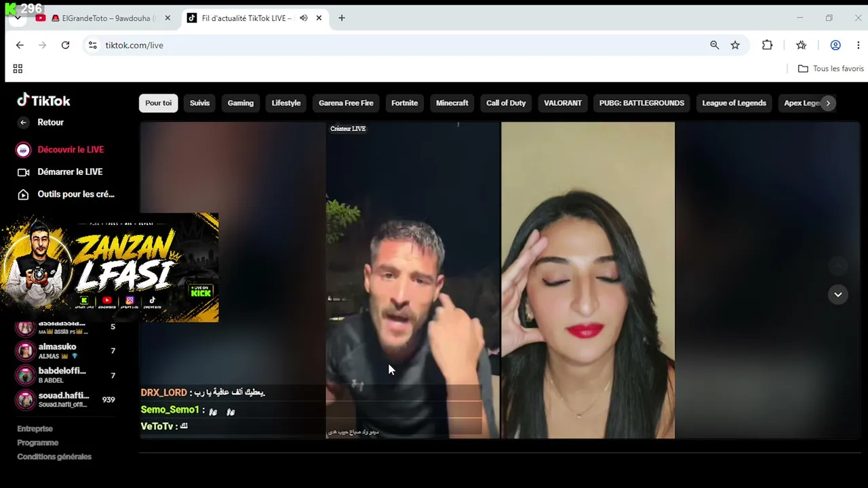Click the Créateur LIVE badge on video
The height and width of the screenshot is (488, 868).
pyautogui.click(x=348, y=129)
